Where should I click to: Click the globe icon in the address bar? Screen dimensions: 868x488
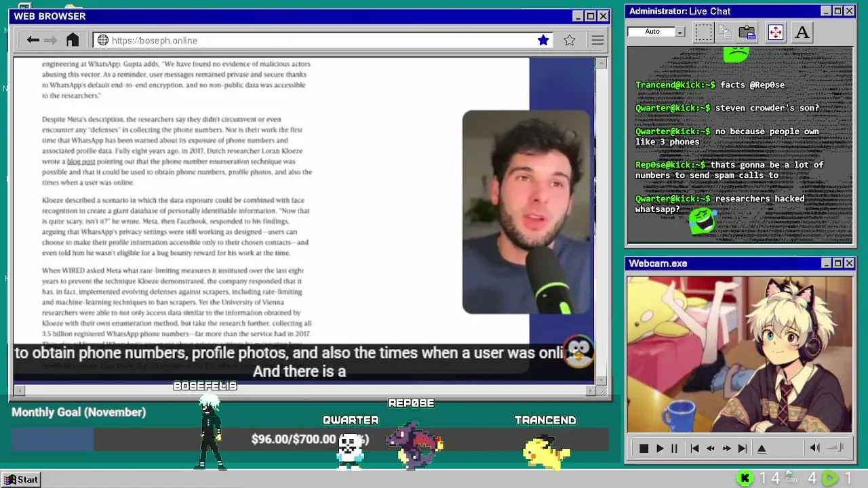pyautogui.click(x=103, y=40)
